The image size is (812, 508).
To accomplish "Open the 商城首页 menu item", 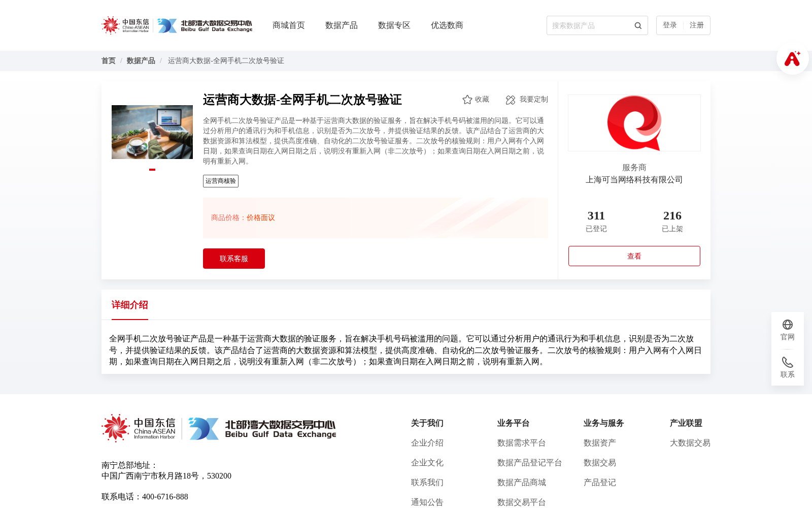I will [x=289, y=25].
